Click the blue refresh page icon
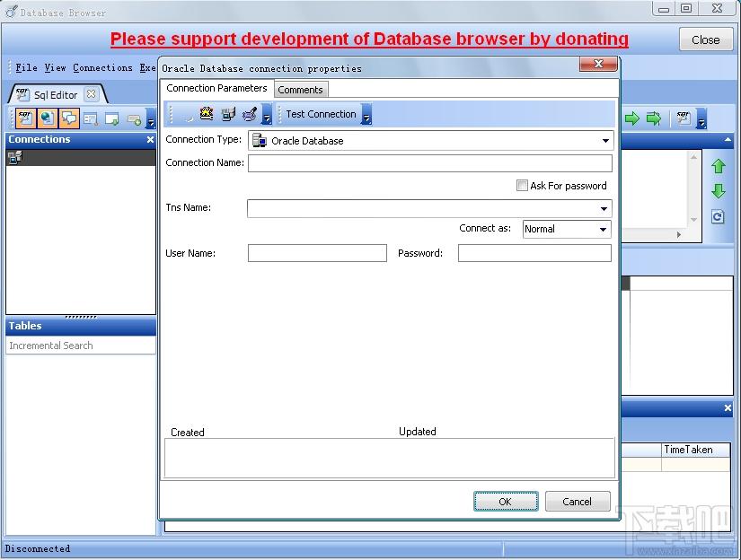The height and width of the screenshot is (560, 741). tap(718, 216)
